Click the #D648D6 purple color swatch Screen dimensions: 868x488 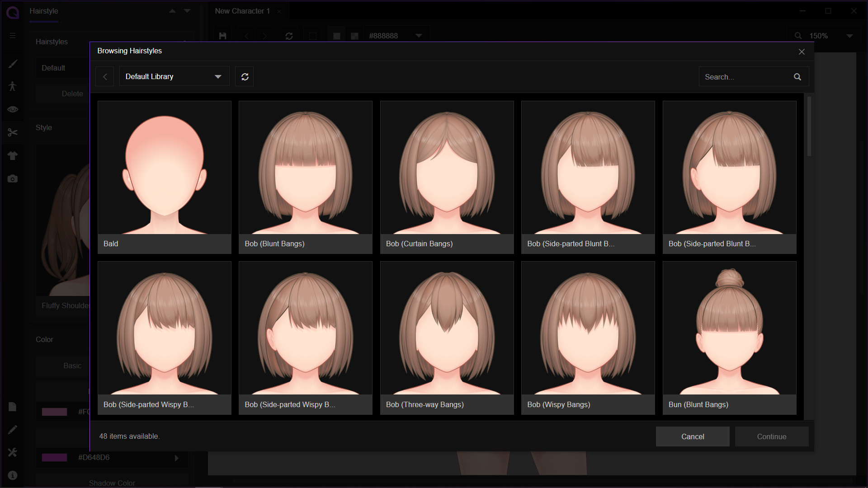coord(54,458)
